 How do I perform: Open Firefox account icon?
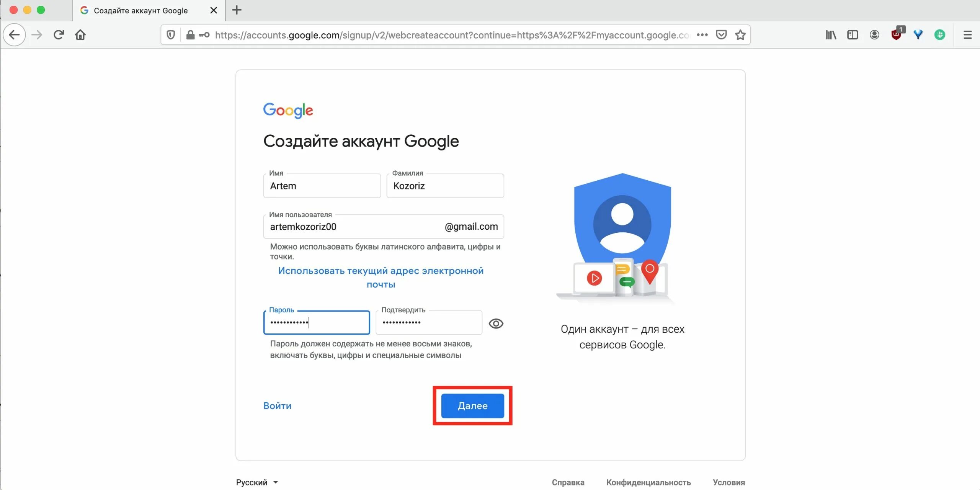click(x=874, y=35)
